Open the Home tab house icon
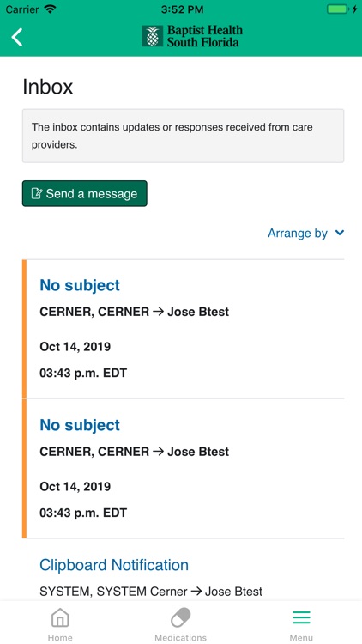This screenshot has height=644, width=362. [x=60, y=618]
